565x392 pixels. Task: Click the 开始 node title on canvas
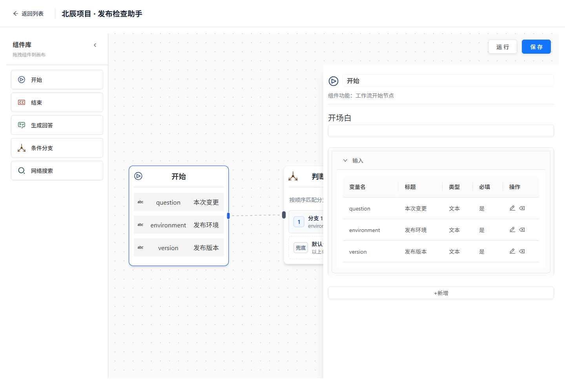click(x=179, y=177)
